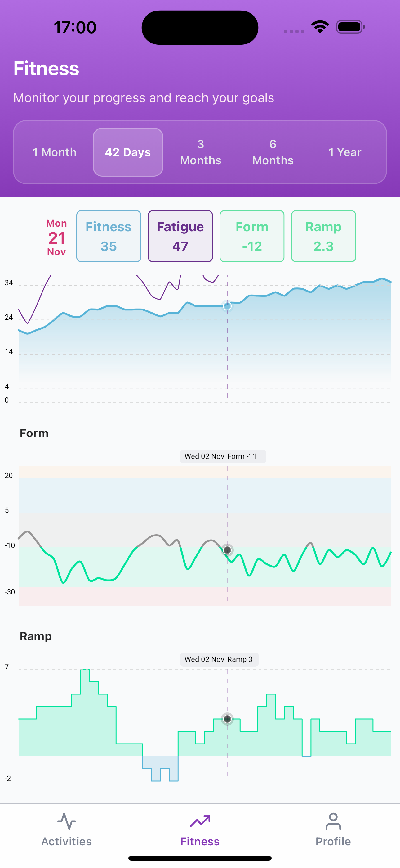The height and width of the screenshot is (868, 400).
Task: Tap the marker dot on Ramp chart
Action: (227, 719)
